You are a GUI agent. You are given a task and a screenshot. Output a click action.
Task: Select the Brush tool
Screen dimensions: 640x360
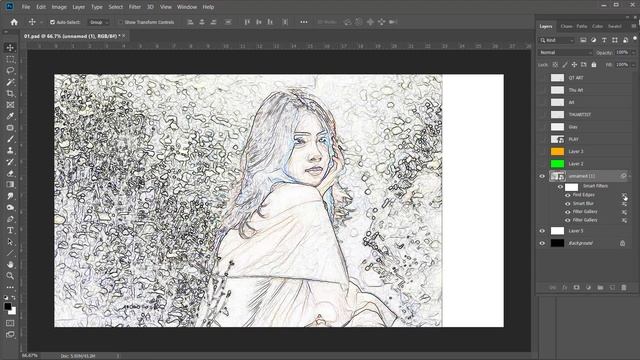pyautogui.click(x=10, y=139)
